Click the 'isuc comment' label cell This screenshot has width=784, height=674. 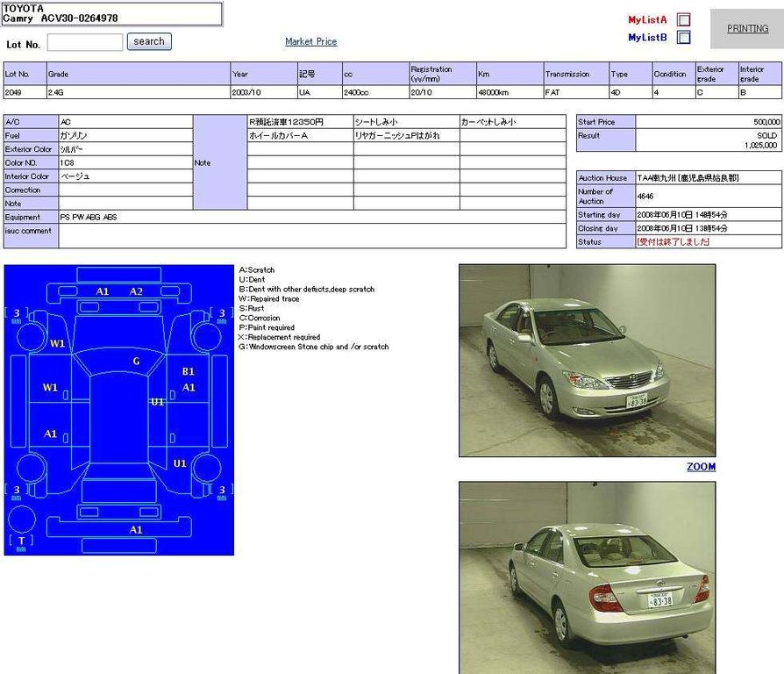(31, 236)
